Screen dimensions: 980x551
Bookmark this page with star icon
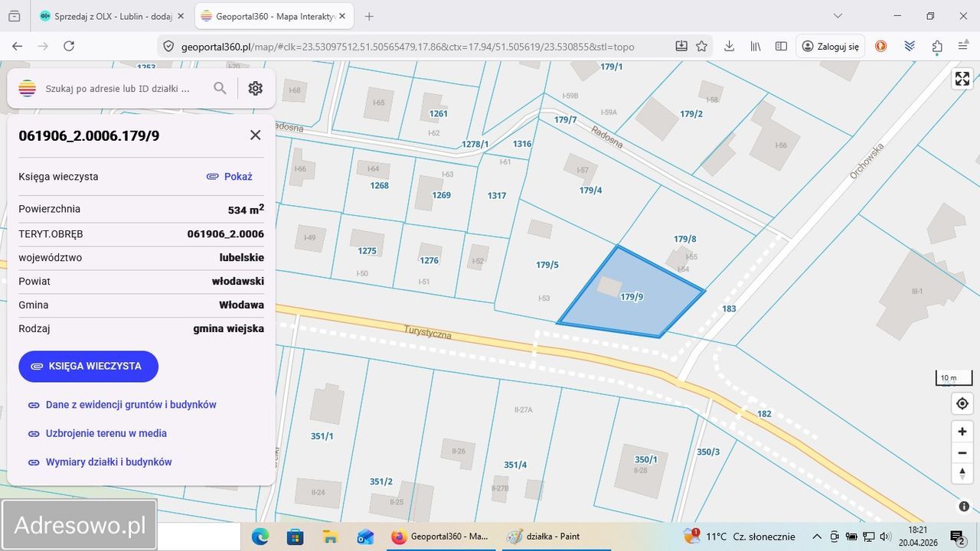pyautogui.click(x=701, y=47)
